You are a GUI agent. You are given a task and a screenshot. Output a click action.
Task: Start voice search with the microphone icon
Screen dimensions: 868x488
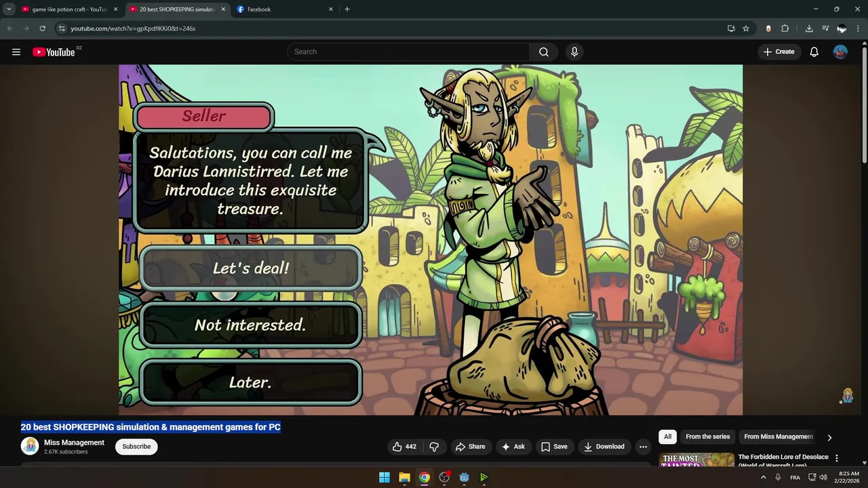(x=574, y=52)
